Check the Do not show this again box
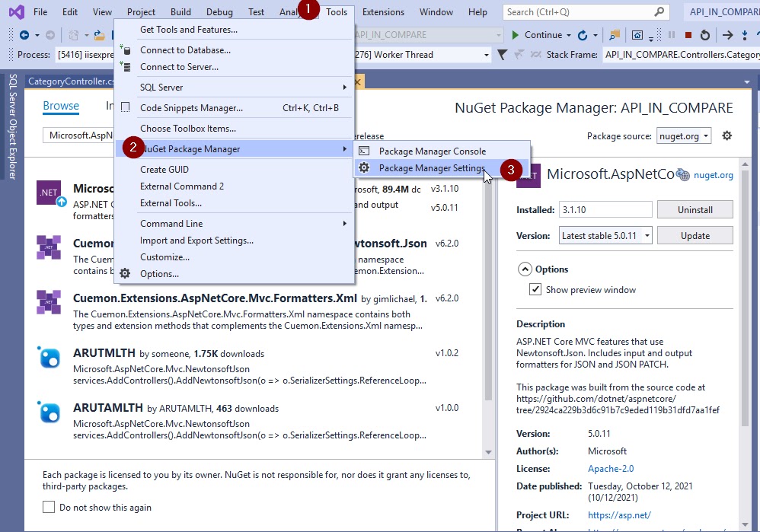Image resolution: width=760 pixels, height=532 pixels. tap(49, 507)
